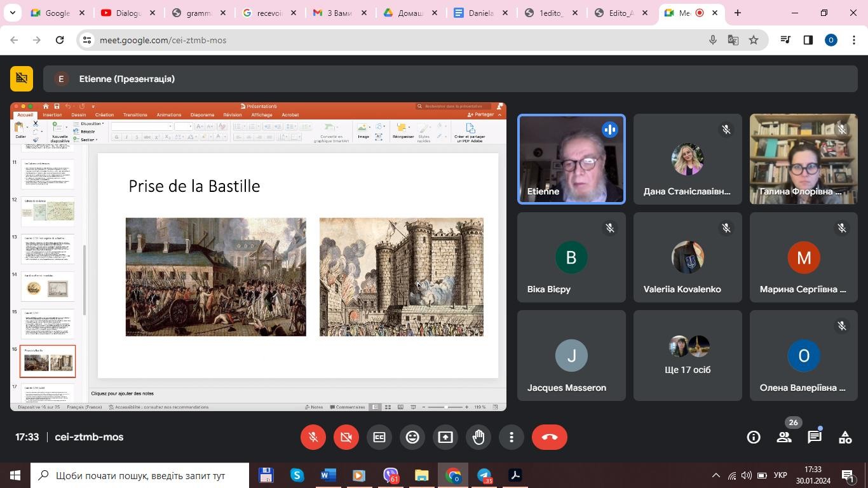
Task: Open the reactions emoji picker
Action: 412,437
